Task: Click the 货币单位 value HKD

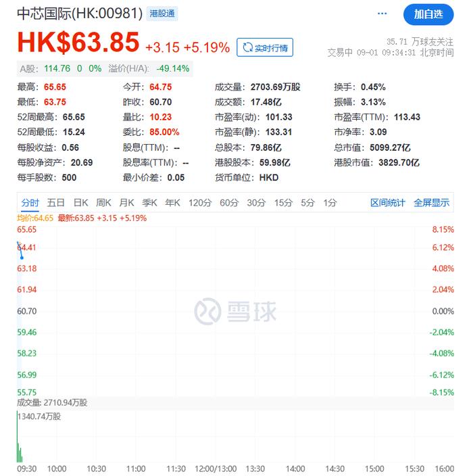Action: pyautogui.click(x=268, y=178)
